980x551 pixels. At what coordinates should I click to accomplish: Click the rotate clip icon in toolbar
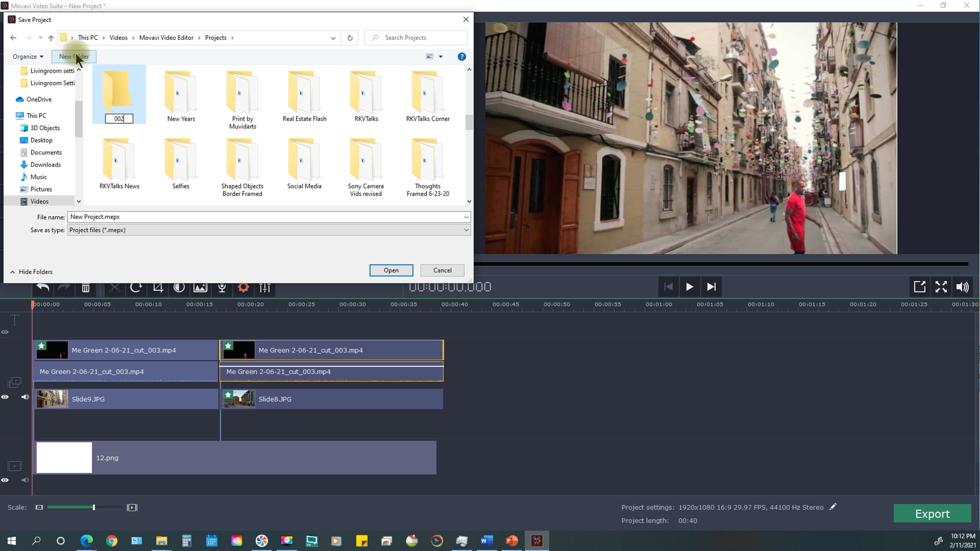136,288
